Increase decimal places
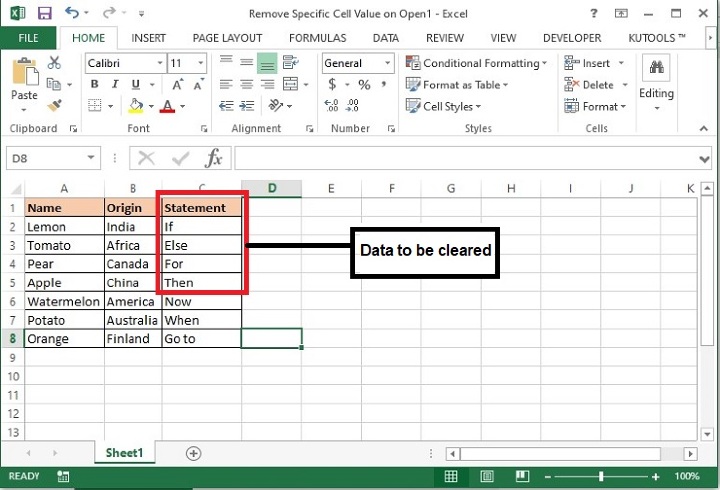The image size is (720, 490). (331, 106)
